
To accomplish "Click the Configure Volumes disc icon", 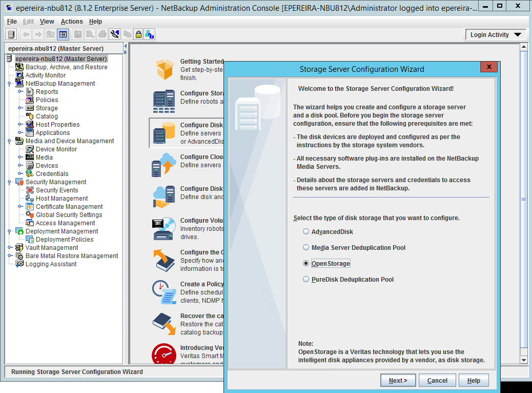I will [164, 229].
